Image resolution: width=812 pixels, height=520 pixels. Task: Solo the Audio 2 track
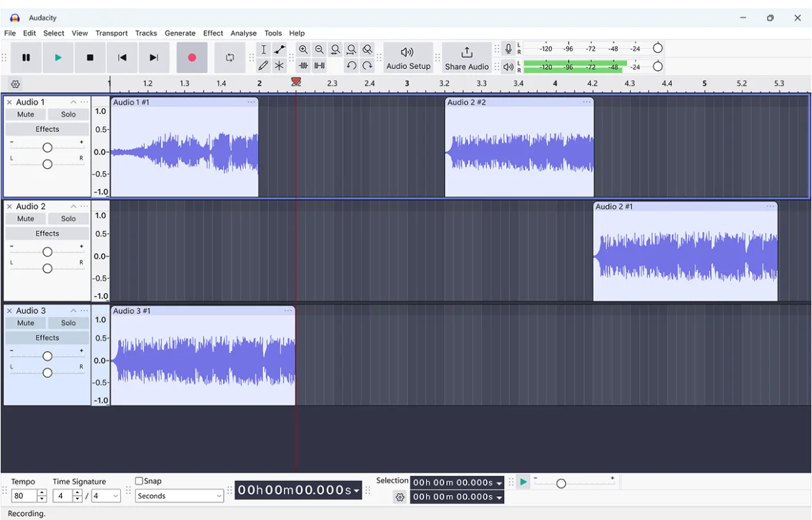[x=68, y=218]
